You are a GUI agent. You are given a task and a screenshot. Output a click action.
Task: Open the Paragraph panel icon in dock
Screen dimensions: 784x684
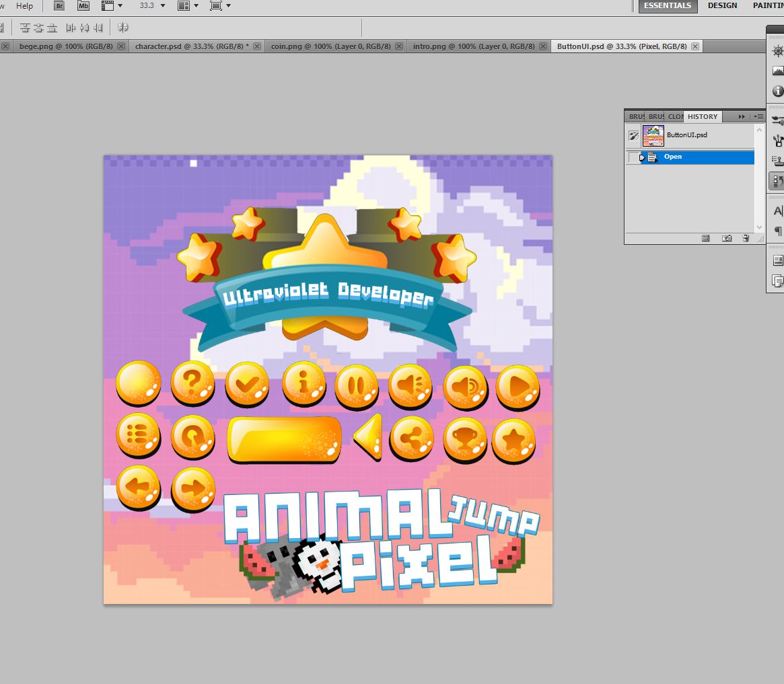pos(778,231)
